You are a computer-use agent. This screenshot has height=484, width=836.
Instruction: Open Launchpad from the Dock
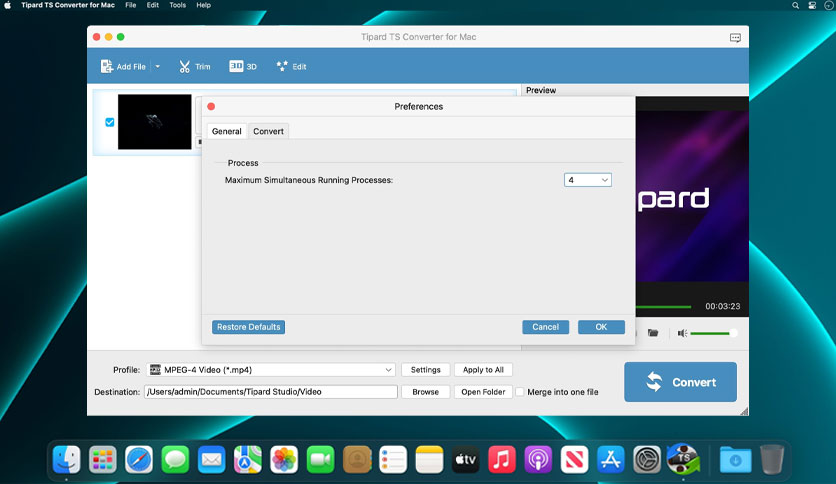pos(103,459)
